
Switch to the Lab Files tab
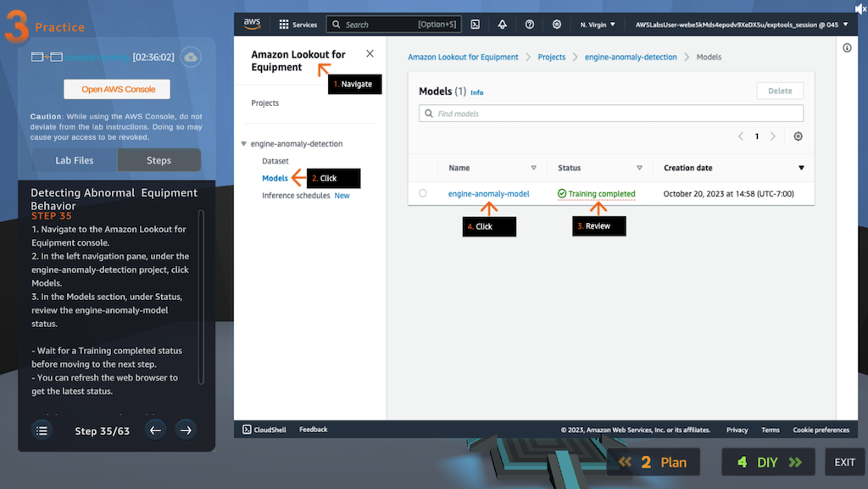point(75,160)
